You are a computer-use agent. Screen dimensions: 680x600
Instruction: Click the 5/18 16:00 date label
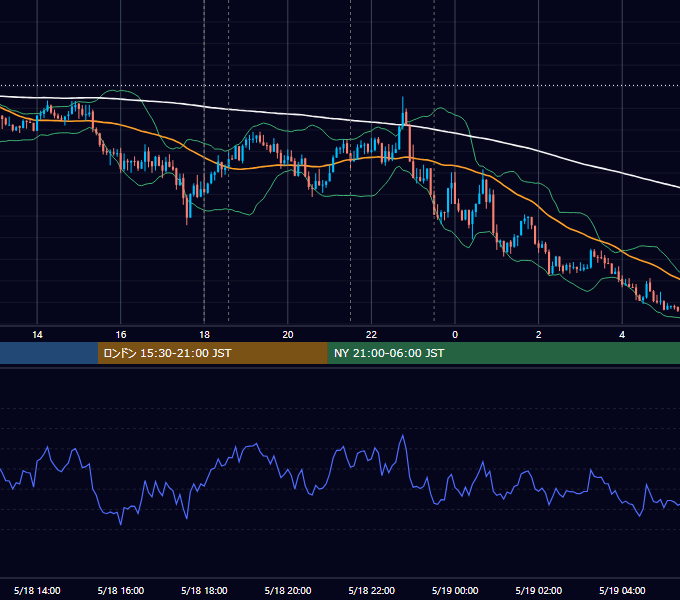click(121, 590)
